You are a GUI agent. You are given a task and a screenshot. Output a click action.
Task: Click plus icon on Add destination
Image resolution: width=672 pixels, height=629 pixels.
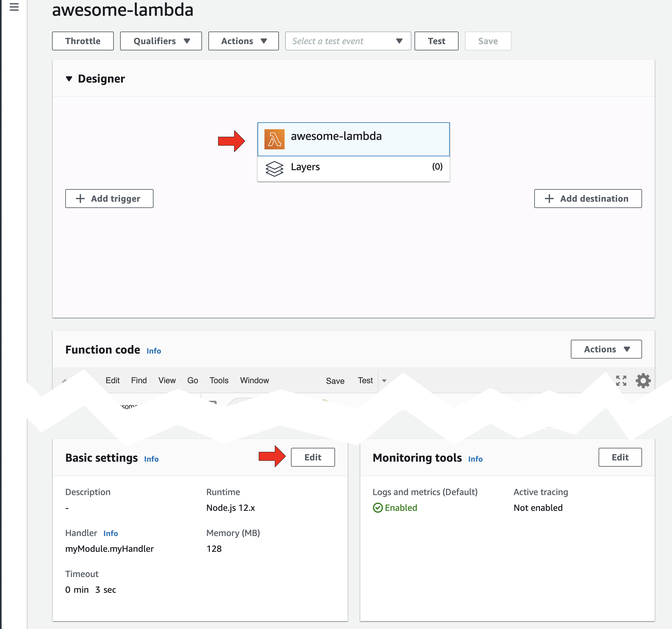pyautogui.click(x=549, y=199)
